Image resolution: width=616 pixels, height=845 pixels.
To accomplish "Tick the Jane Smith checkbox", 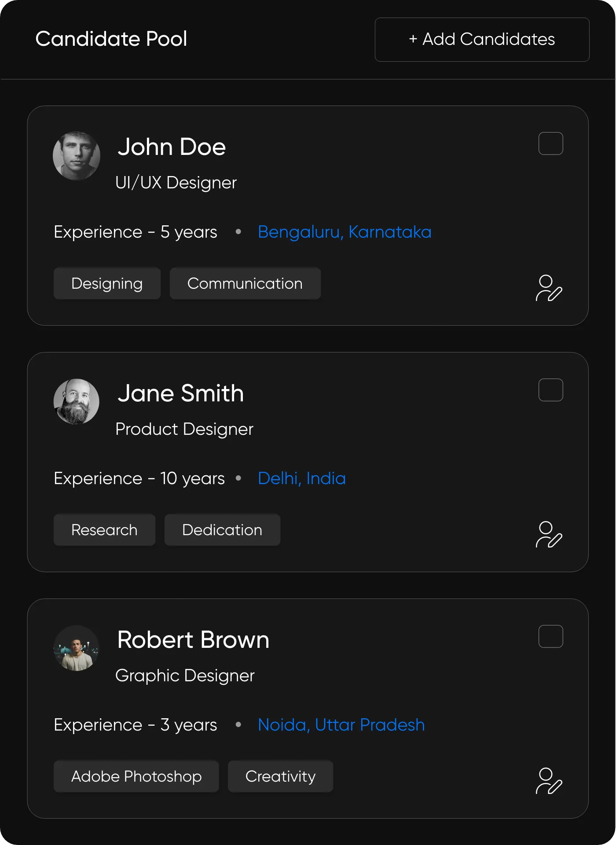I will click(550, 390).
